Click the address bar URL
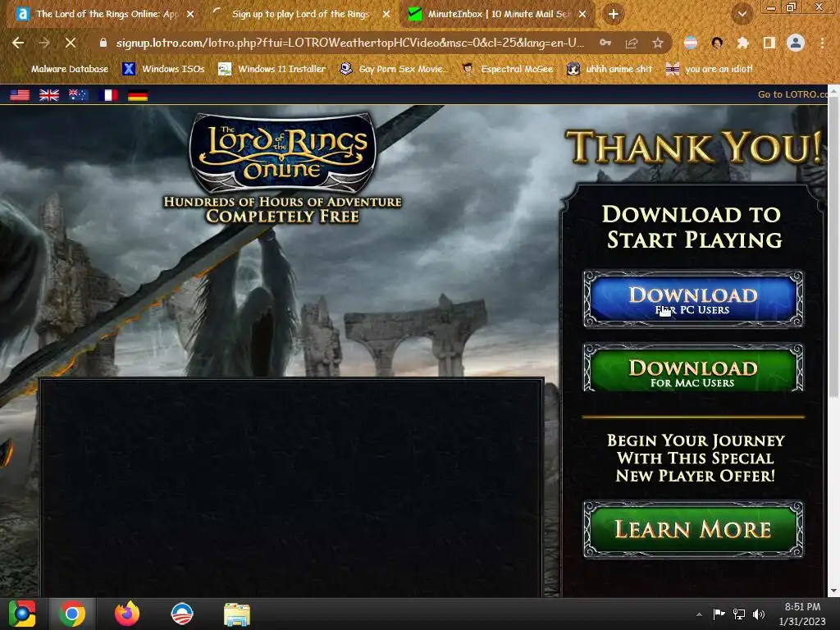840x630 pixels. (349, 43)
